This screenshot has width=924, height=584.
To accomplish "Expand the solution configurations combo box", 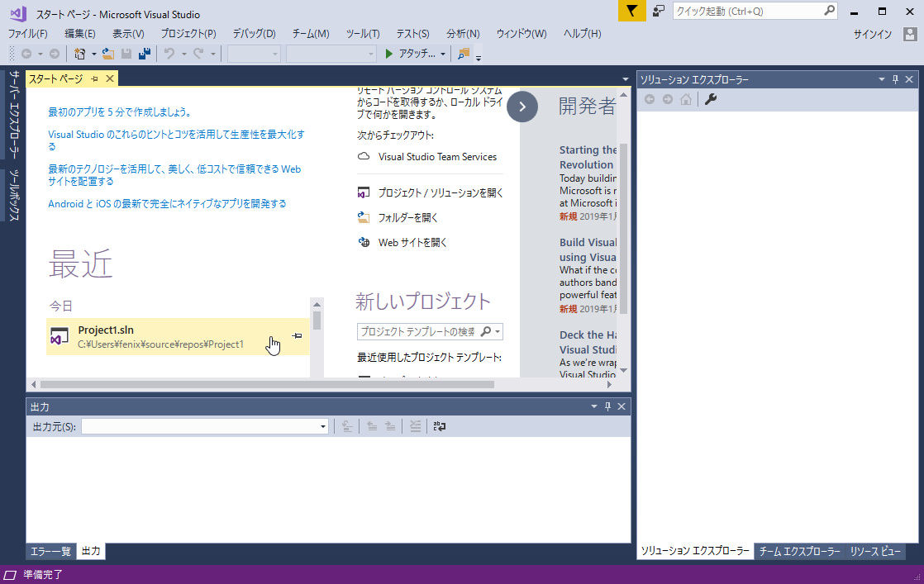I will click(254, 55).
